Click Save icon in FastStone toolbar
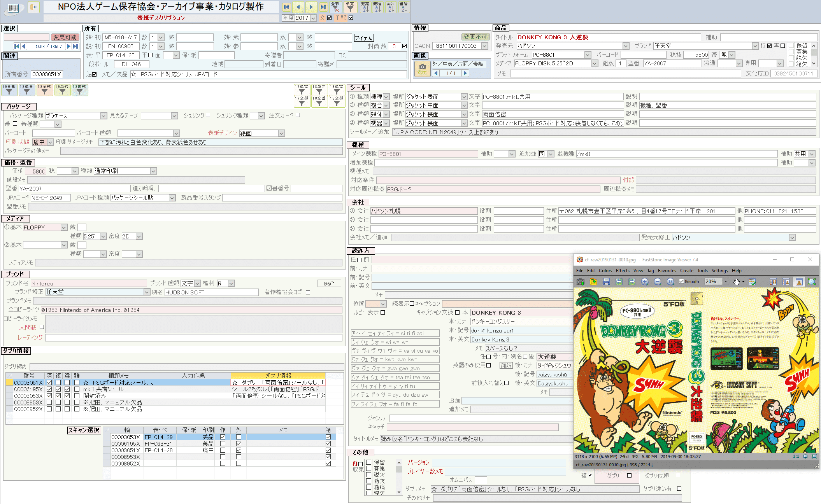Image resolution: width=821 pixels, height=504 pixels. tap(606, 282)
